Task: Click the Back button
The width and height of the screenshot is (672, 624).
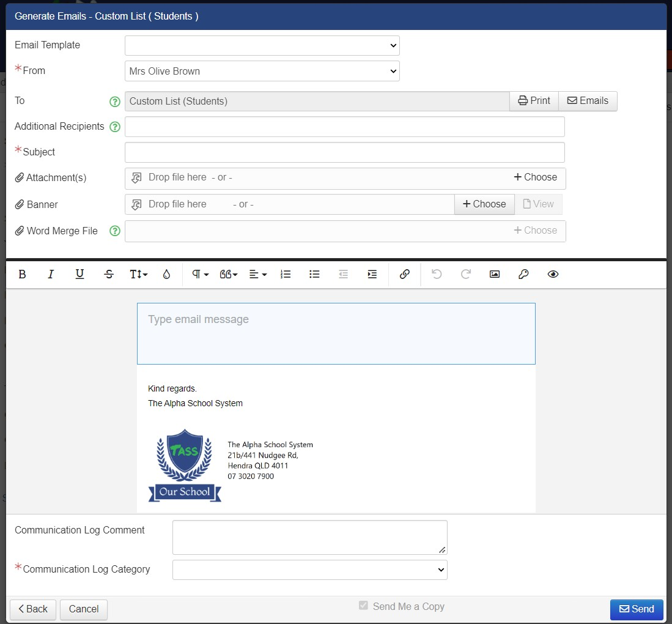Action: tap(33, 609)
